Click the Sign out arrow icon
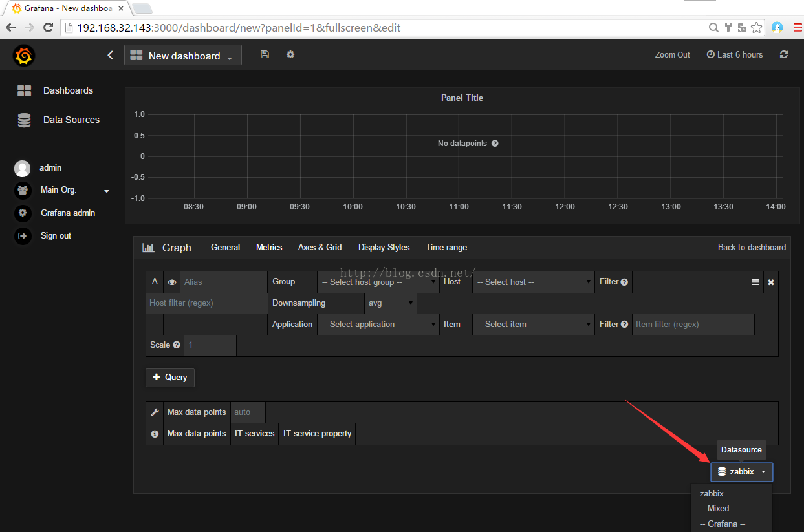 [x=23, y=236]
